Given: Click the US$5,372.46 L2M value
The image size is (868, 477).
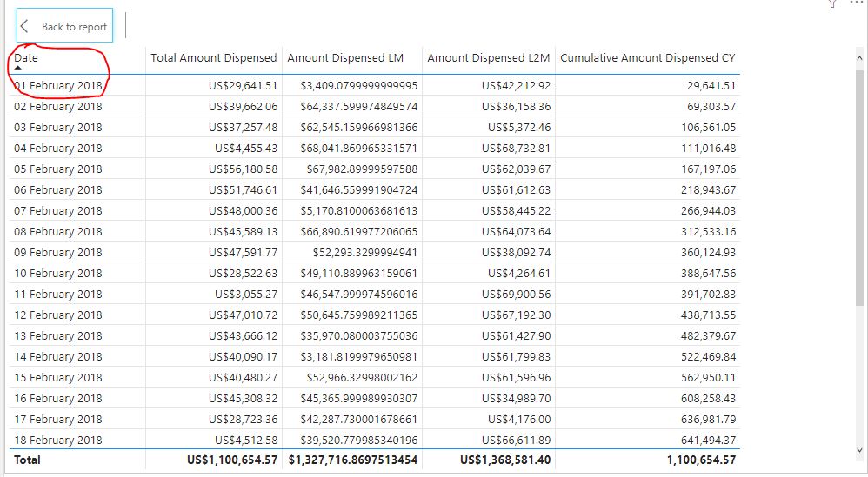Looking at the screenshot, I should click(519, 127).
